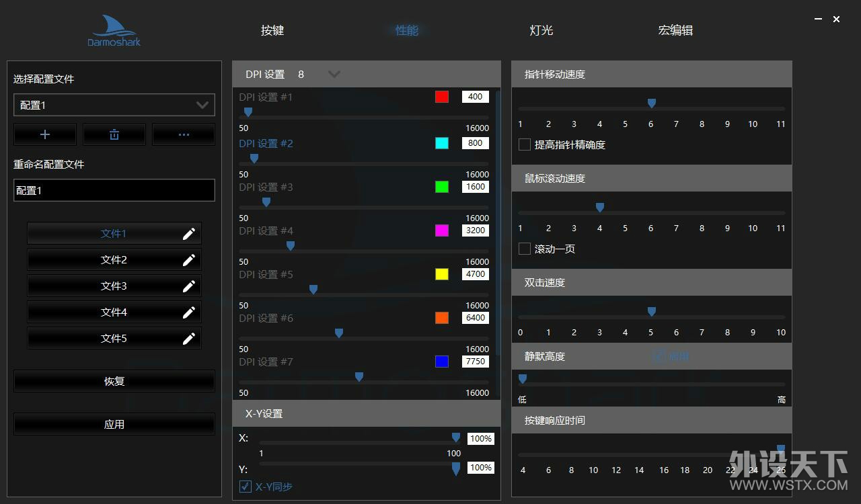Screen dimensions: 861x504
Task: Click the DPI #7 slider handle
Action: [359, 377]
